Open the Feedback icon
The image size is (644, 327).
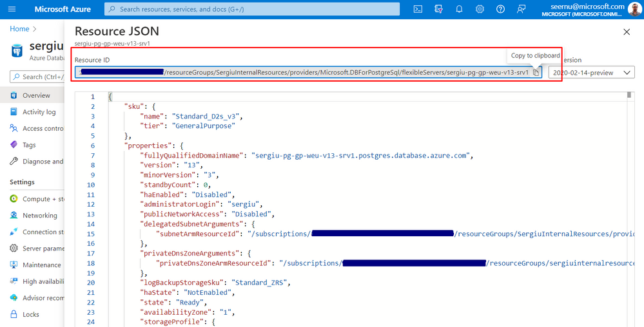pos(522,9)
